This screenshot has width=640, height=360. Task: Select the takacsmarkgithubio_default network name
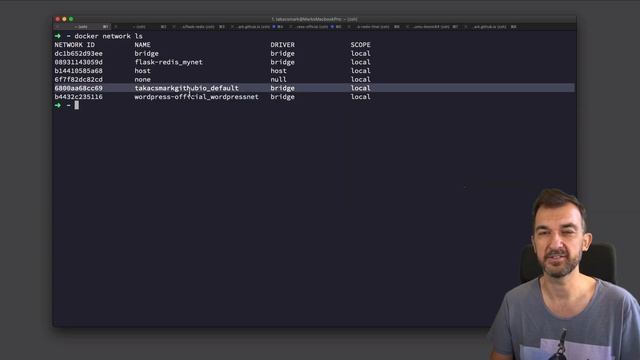coord(187,88)
